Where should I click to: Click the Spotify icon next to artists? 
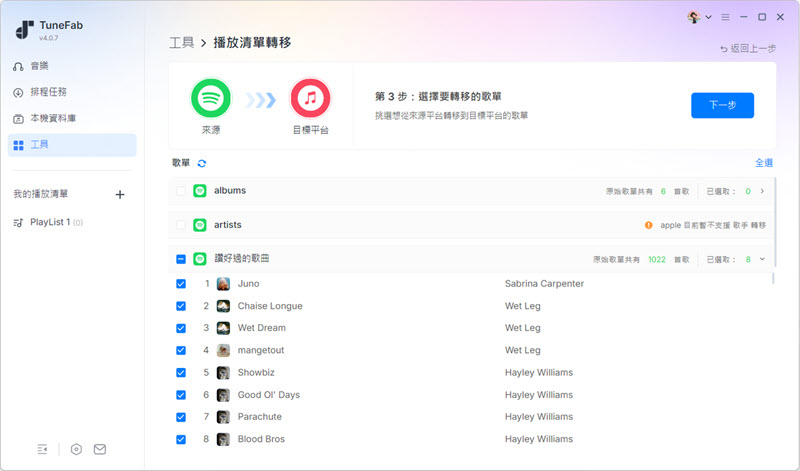pos(200,225)
